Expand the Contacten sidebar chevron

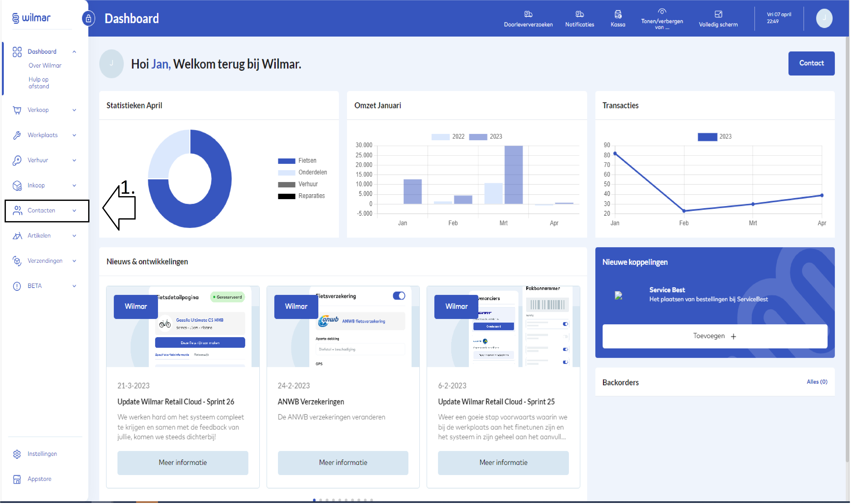coord(74,211)
